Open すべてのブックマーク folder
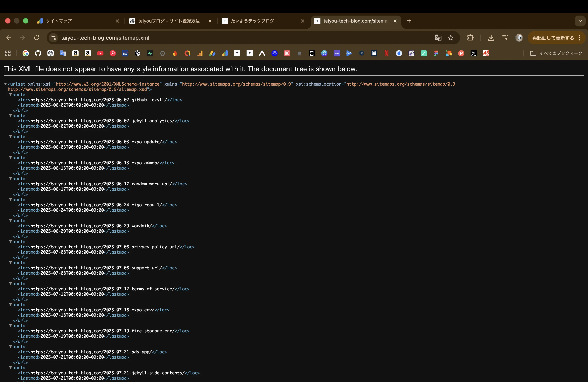This screenshot has width=588, height=382. [556, 53]
